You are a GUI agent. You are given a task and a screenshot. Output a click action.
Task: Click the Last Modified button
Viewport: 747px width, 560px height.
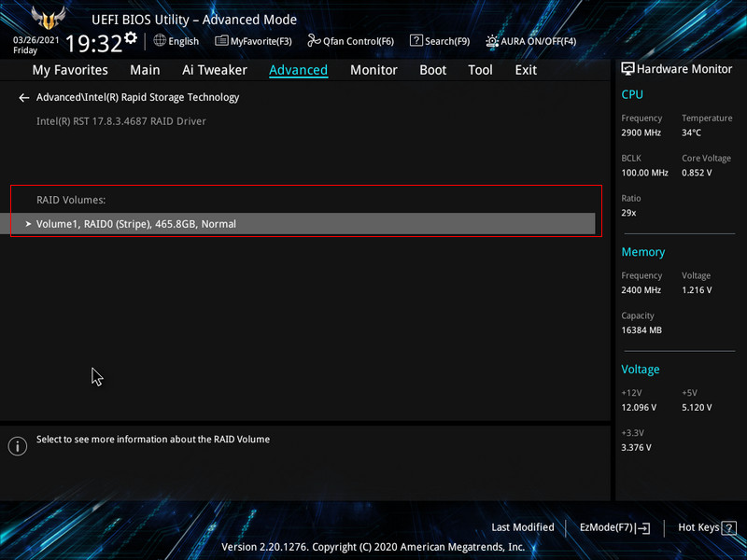click(x=522, y=527)
